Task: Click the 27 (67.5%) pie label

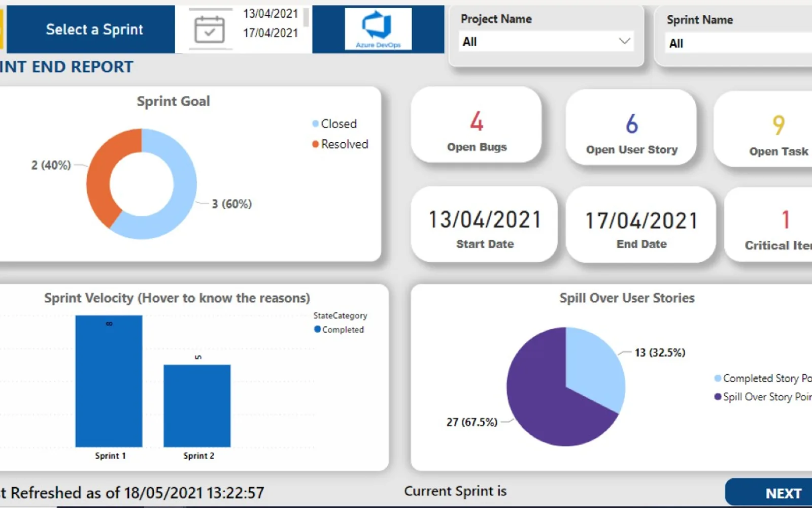Action: point(472,422)
